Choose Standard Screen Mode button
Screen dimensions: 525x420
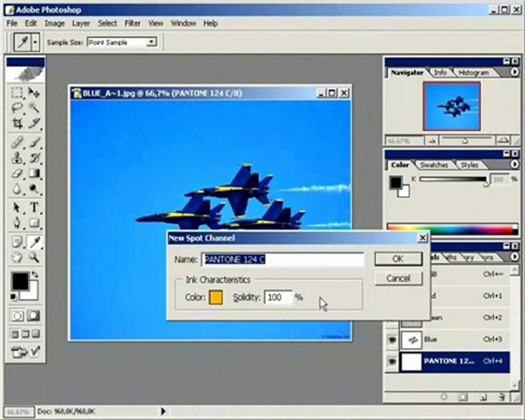click(x=15, y=334)
